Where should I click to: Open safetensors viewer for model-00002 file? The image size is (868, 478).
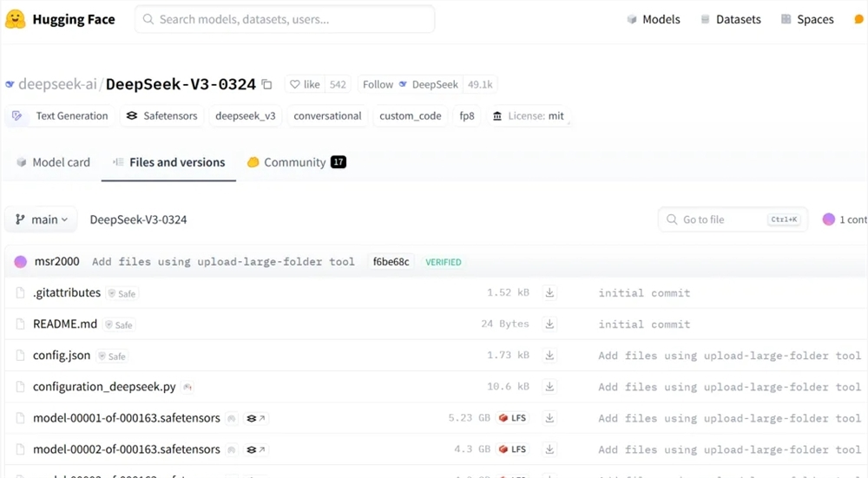255,449
